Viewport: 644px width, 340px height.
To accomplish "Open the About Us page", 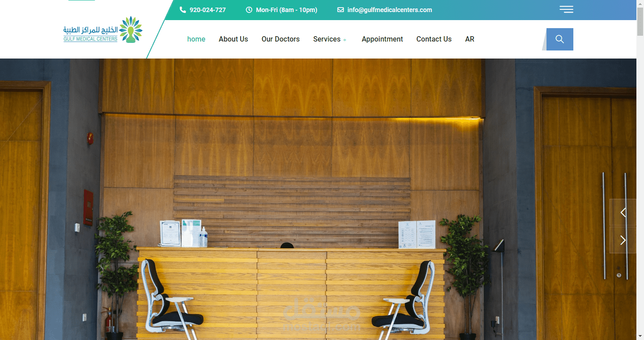I will point(233,39).
